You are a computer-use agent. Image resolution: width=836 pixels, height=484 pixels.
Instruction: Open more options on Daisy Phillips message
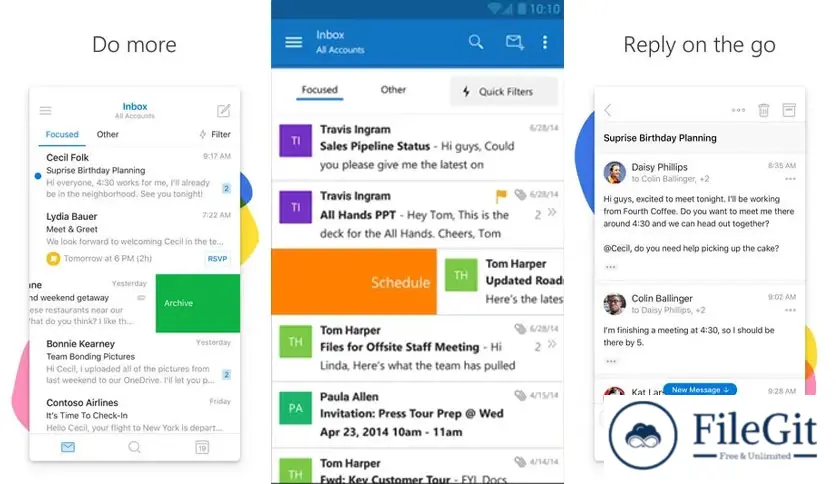click(x=790, y=179)
